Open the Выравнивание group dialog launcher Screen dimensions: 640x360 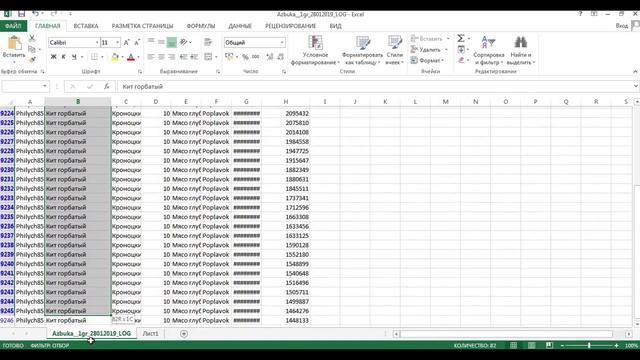pos(218,71)
